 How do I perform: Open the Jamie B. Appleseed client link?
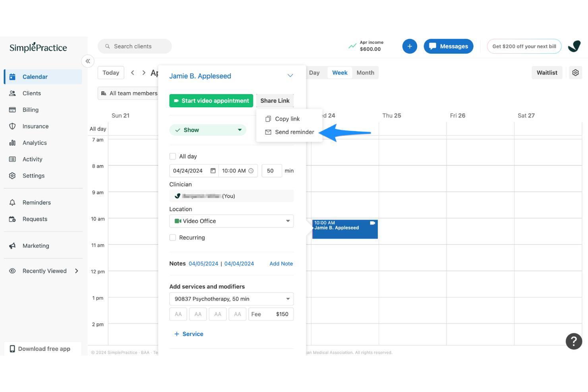pyautogui.click(x=200, y=76)
